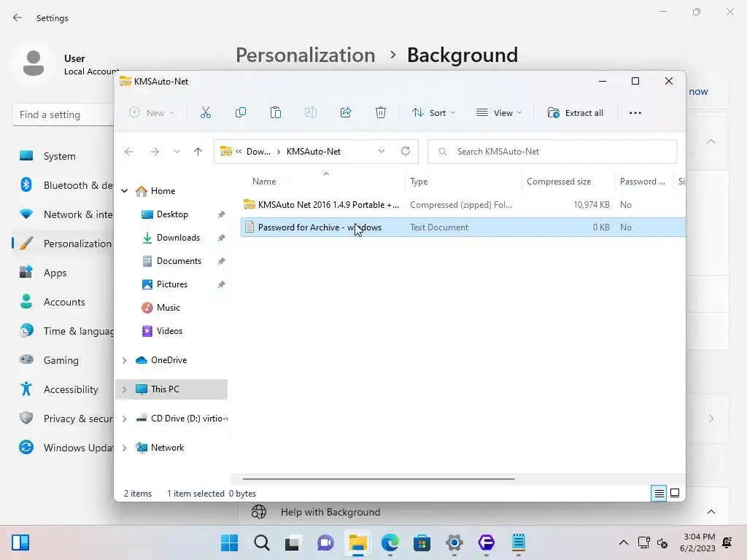
Task: Collapse the Home tree node
Action: 124,191
